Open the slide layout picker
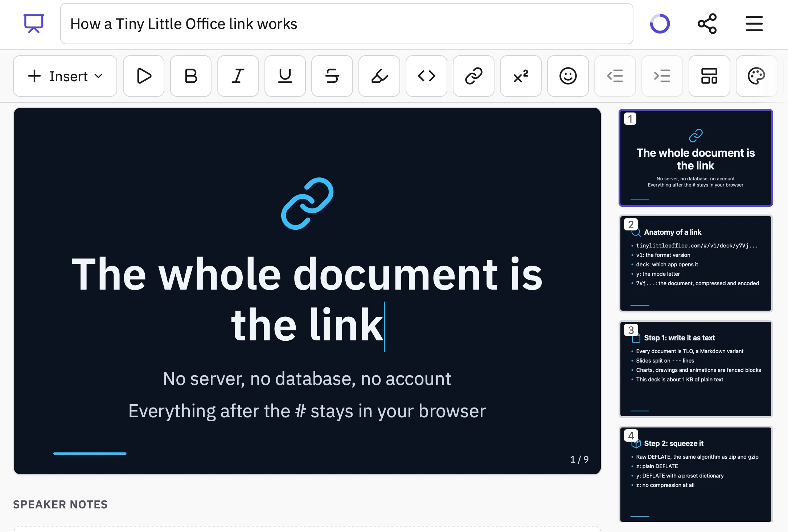Screen dimensions: 788x532 pos(709,76)
